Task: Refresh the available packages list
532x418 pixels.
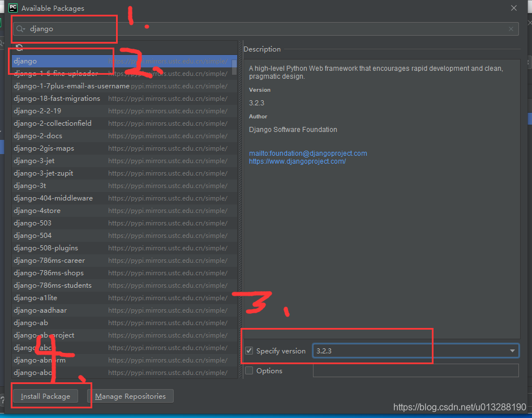Action: pyautogui.click(x=19, y=48)
